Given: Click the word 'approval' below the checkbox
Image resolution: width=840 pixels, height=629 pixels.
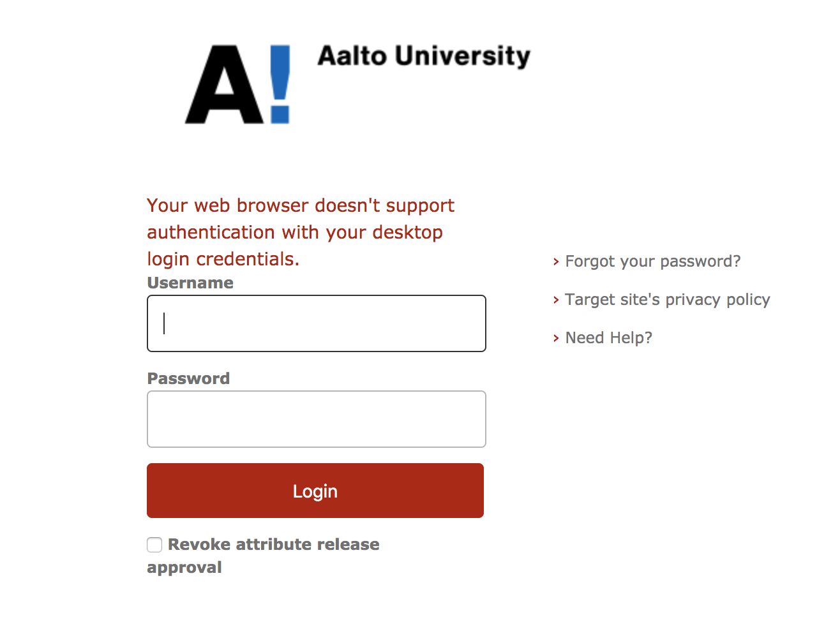Looking at the screenshot, I should click(184, 567).
